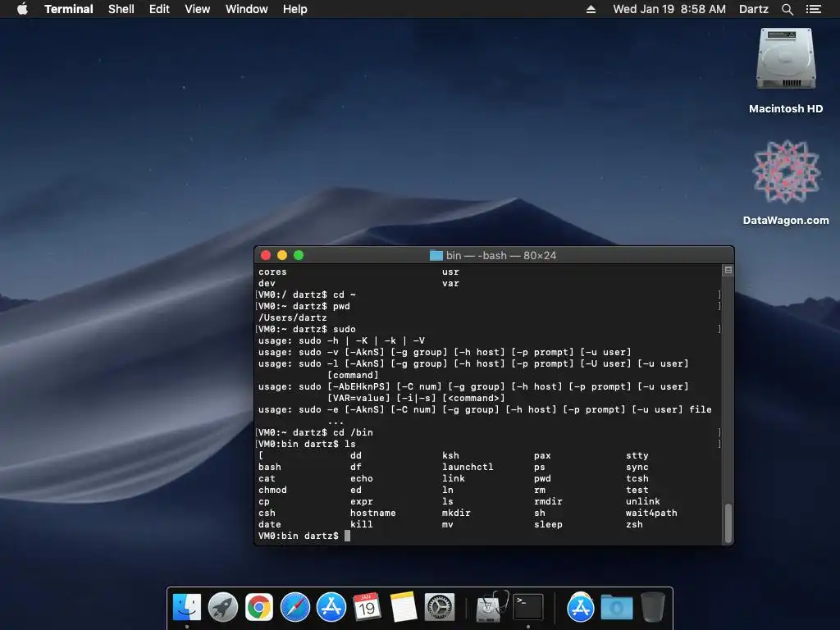Click 'unlink' in the ls listing
The width and height of the screenshot is (840, 630).
643,501
